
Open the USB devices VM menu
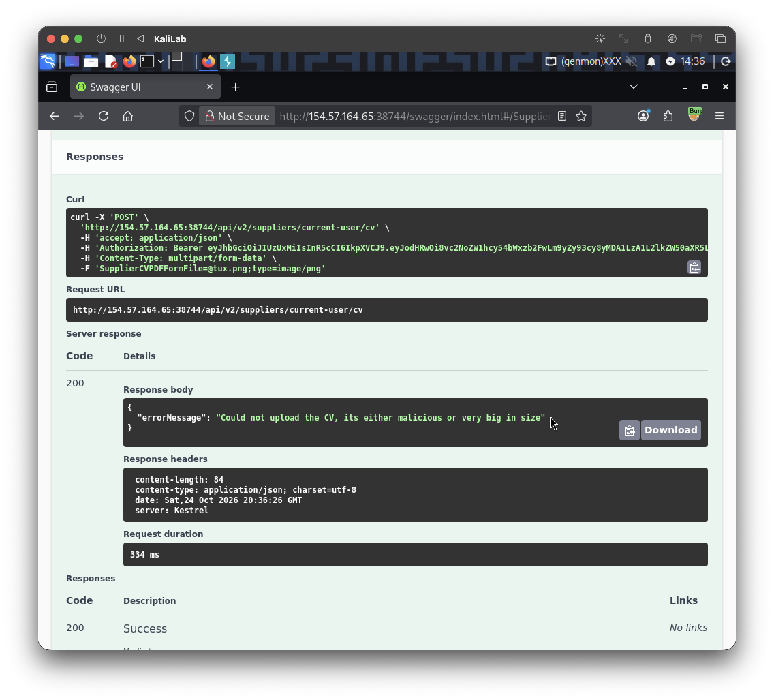648,39
